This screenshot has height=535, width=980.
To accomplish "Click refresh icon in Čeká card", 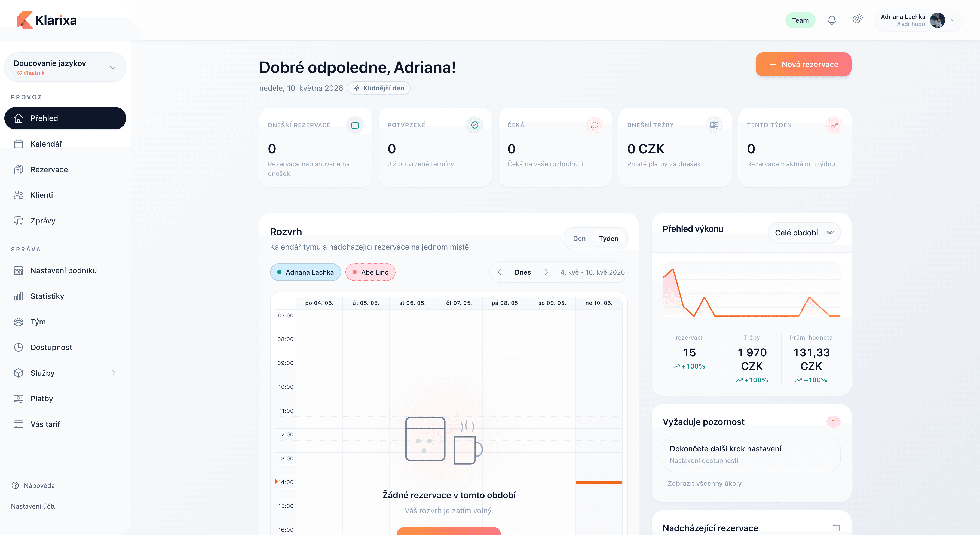I will pyautogui.click(x=594, y=125).
